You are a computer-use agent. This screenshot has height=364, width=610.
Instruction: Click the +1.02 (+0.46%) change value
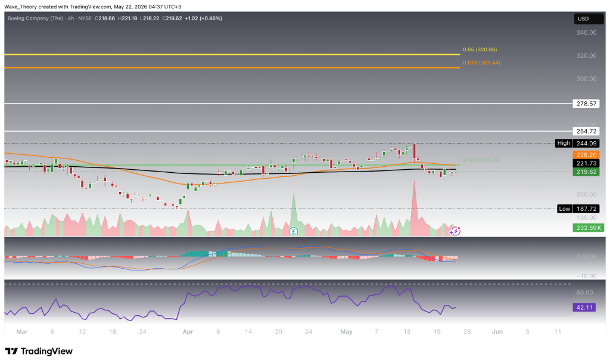coord(204,18)
